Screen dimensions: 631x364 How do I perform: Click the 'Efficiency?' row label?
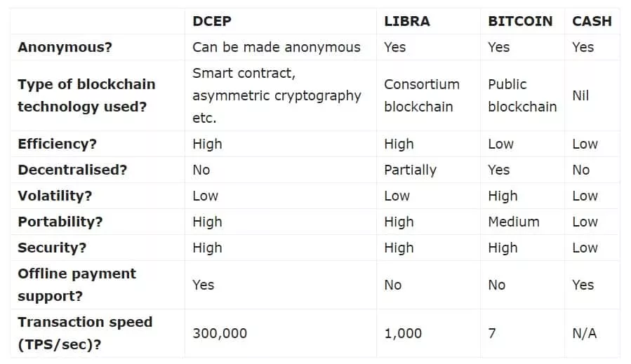click(x=57, y=144)
